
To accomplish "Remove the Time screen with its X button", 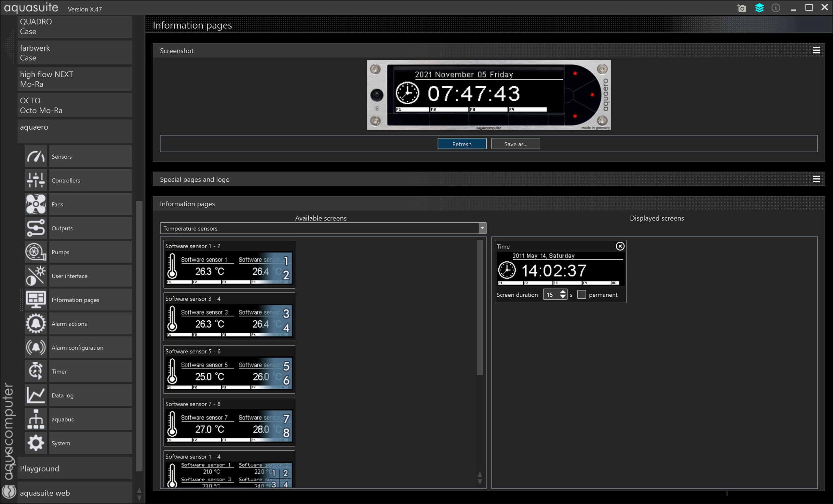I will click(x=620, y=246).
